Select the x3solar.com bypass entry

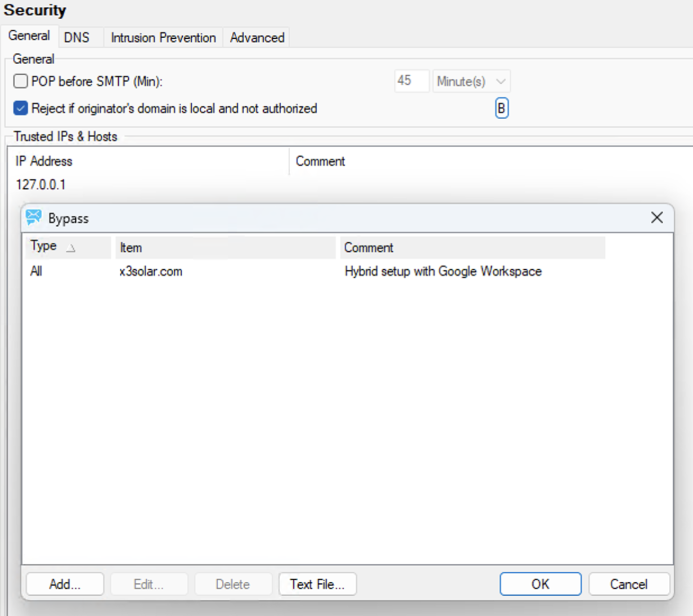point(151,271)
